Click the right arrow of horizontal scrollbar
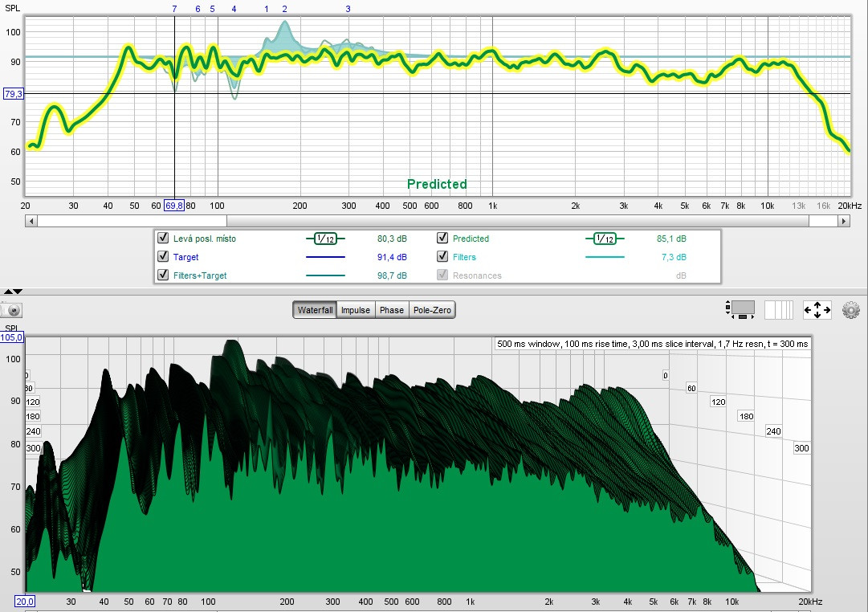 843,221
